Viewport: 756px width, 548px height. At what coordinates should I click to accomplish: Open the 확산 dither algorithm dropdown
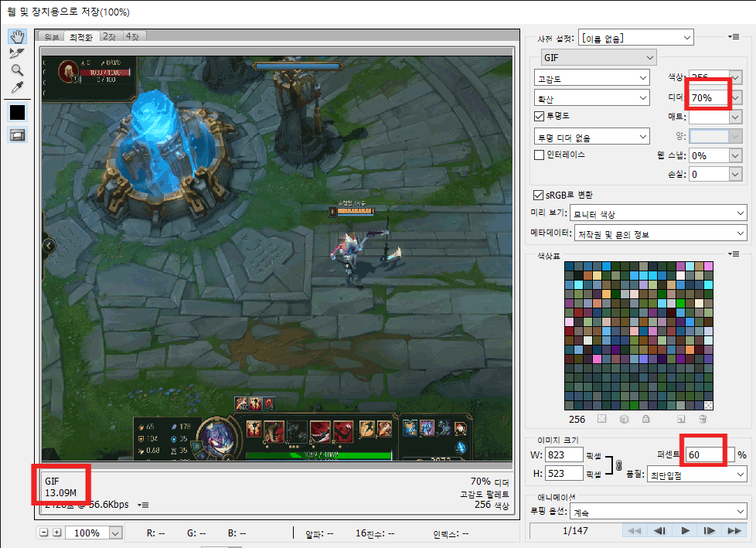pyautogui.click(x=591, y=98)
